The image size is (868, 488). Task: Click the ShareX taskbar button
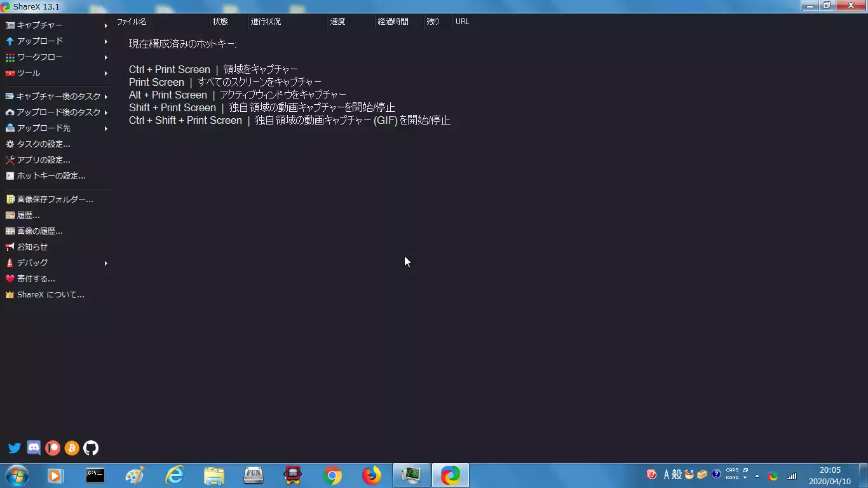tap(451, 475)
